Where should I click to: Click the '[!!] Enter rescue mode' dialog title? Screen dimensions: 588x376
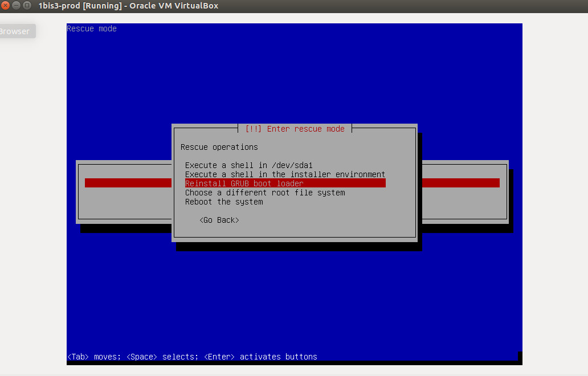click(295, 129)
